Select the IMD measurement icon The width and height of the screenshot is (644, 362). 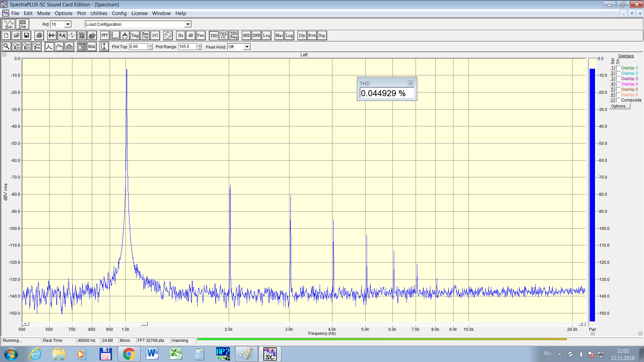pyautogui.click(x=246, y=36)
